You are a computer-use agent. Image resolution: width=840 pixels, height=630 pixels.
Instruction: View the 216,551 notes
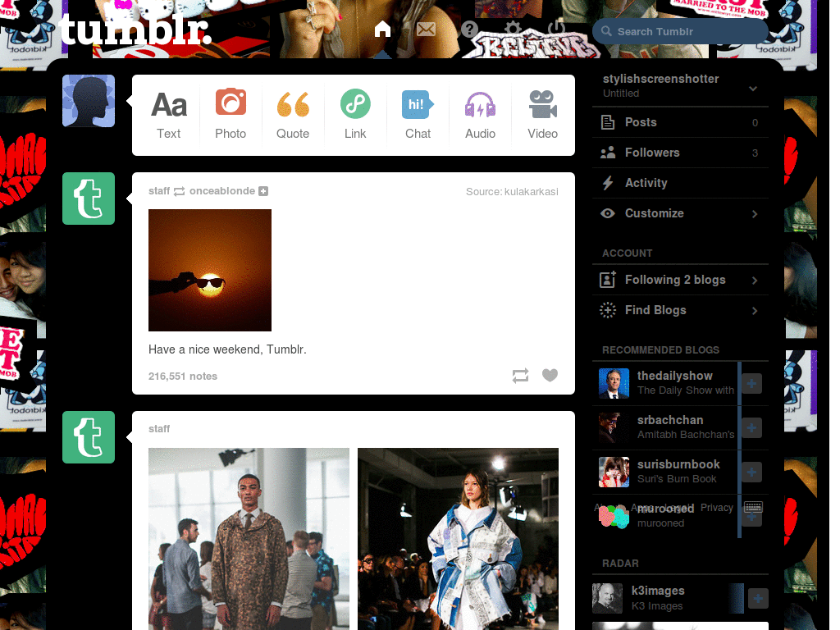click(183, 376)
